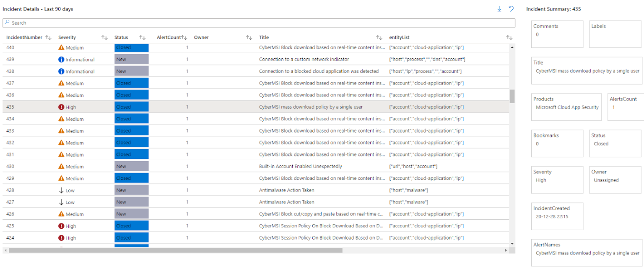Viewport: 644px width, 268px height.
Task: Export incident data via the download icon
Action: click(x=499, y=8)
